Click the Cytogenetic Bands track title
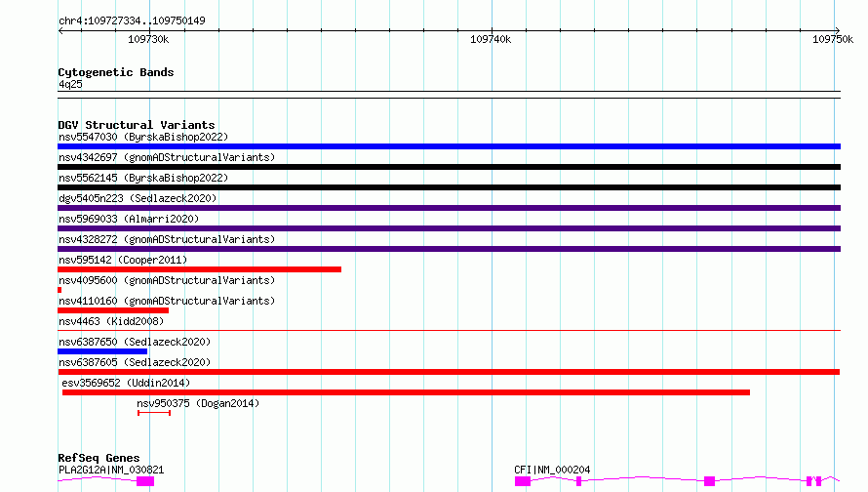This screenshot has height=492, width=868. pyautogui.click(x=116, y=72)
